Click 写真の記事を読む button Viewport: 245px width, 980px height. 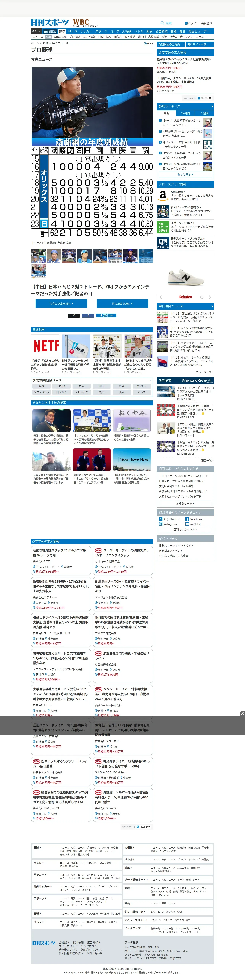61,304
